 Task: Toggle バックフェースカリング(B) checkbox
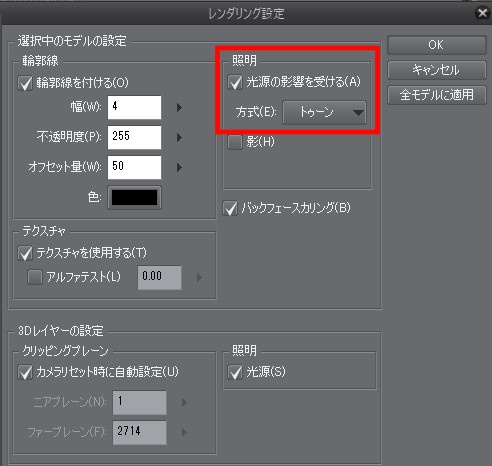[x=230, y=208]
